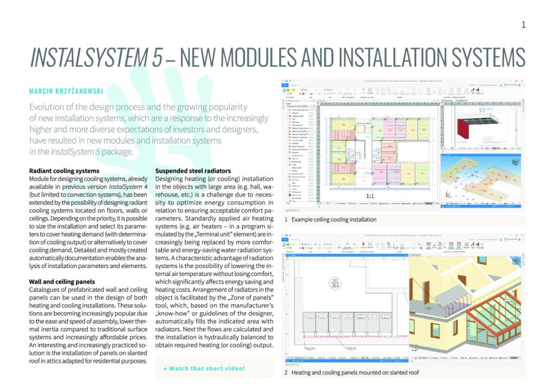Click the 3D view cube in figure 1's isometric pane
The width and height of the screenshot is (555, 392).
click(x=515, y=161)
